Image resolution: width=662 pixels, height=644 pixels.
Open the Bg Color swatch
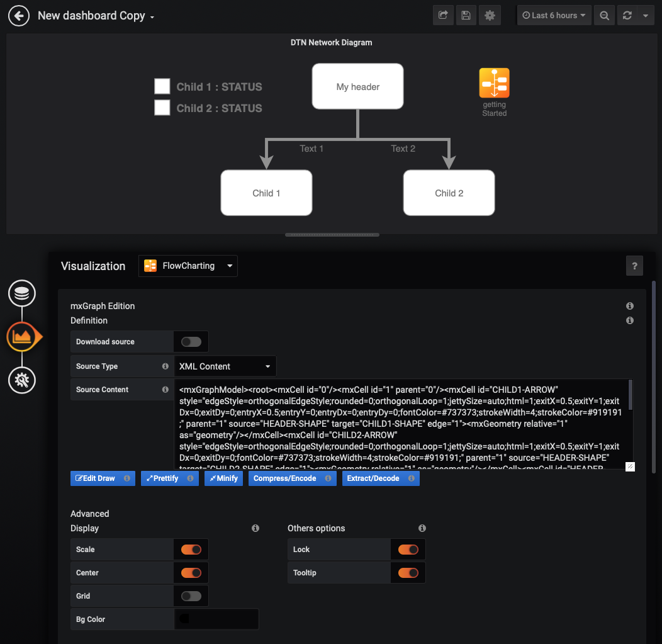pyautogui.click(x=216, y=619)
